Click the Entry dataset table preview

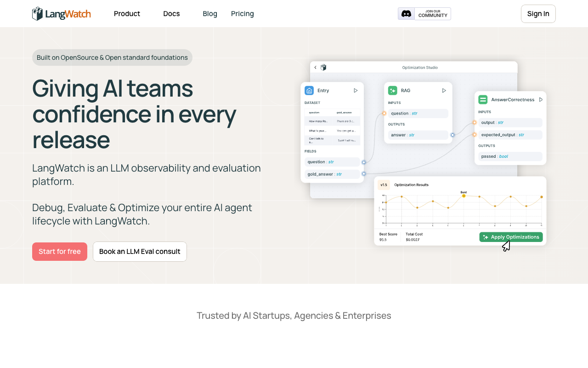(x=332, y=127)
